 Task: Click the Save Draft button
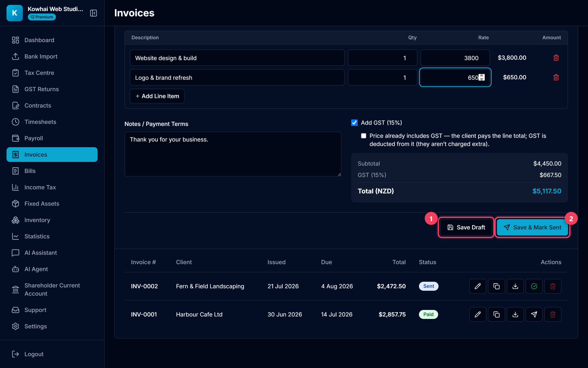(x=466, y=227)
